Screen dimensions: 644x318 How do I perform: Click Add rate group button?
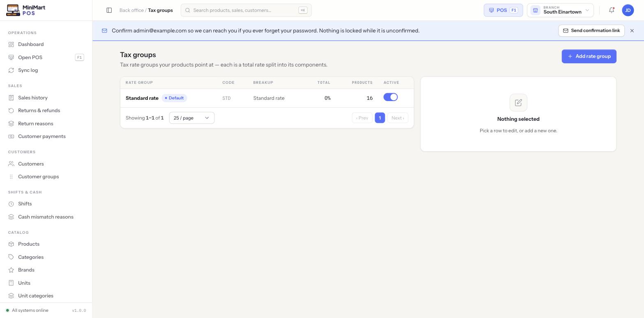589,56
